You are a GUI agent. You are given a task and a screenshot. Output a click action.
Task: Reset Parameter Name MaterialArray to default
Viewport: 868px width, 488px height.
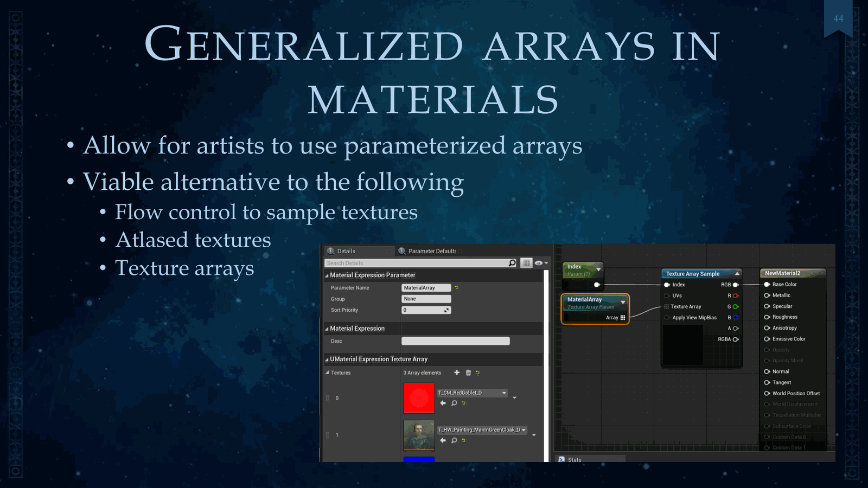pyautogui.click(x=457, y=288)
